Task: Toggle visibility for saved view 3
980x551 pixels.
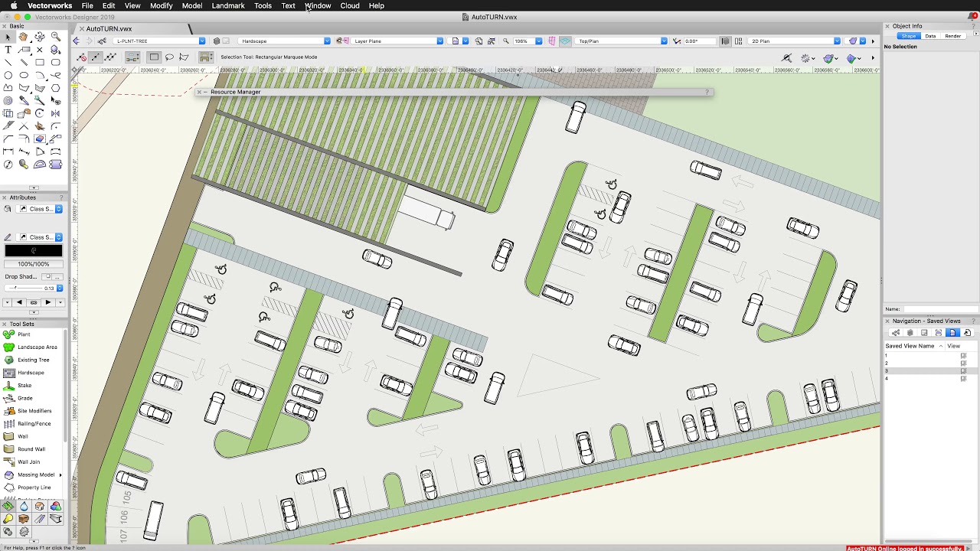Action: tap(963, 370)
